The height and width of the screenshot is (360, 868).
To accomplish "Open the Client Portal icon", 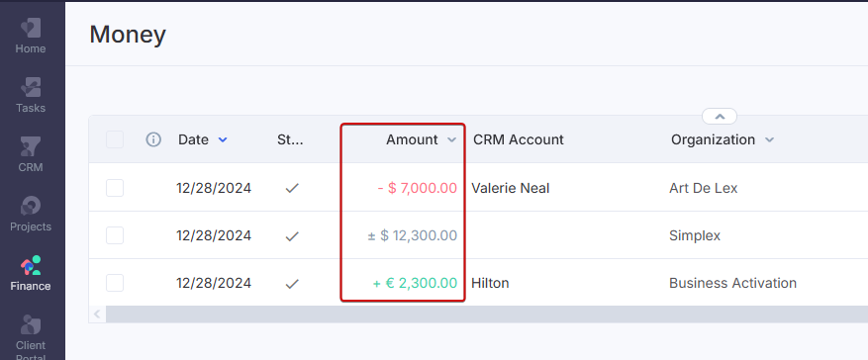I will click(x=31, y=325).
